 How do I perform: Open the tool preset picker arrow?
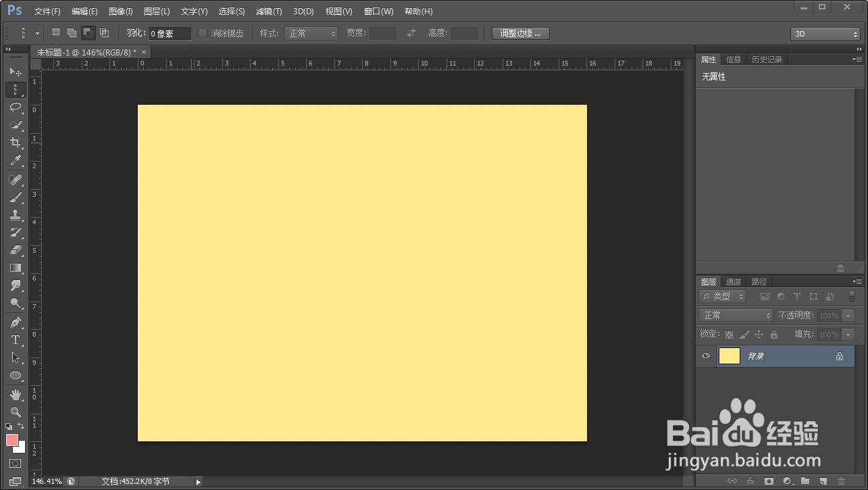tap(37, 33)
